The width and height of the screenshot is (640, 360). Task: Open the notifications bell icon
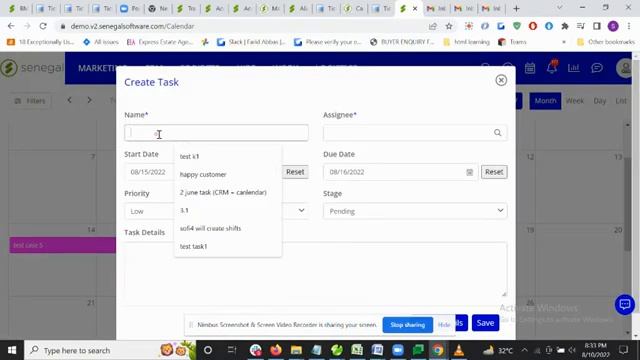[551, 67]
